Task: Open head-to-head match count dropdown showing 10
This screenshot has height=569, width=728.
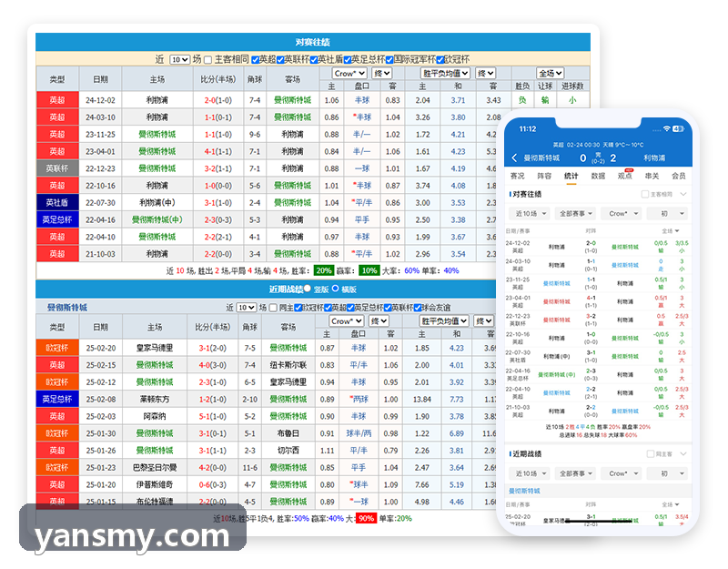Action: [179, 59]
